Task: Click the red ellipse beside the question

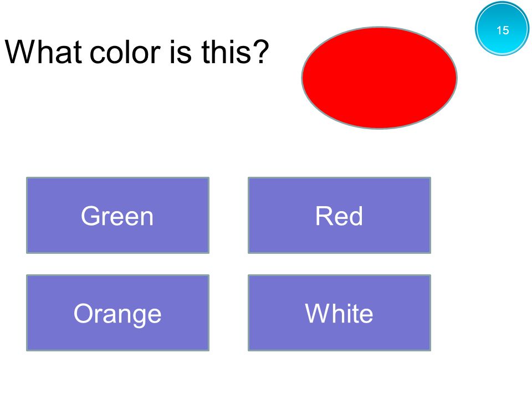Action: point(379,78)
